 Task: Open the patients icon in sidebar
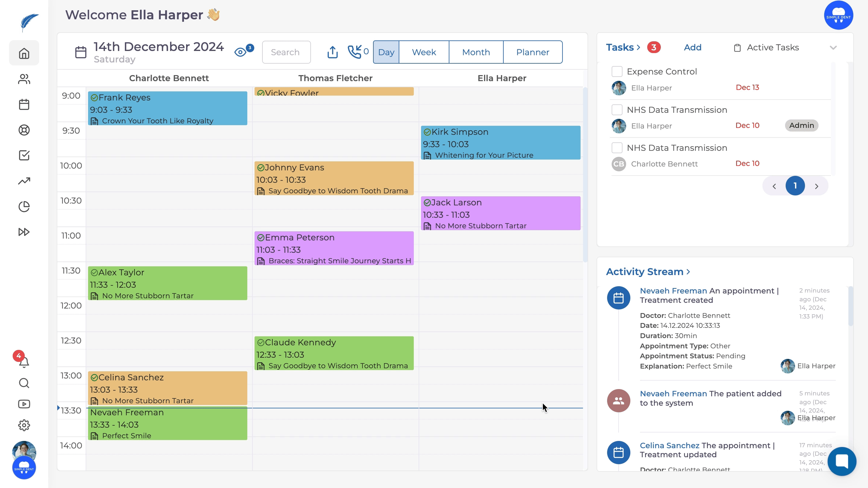(24, 79)
